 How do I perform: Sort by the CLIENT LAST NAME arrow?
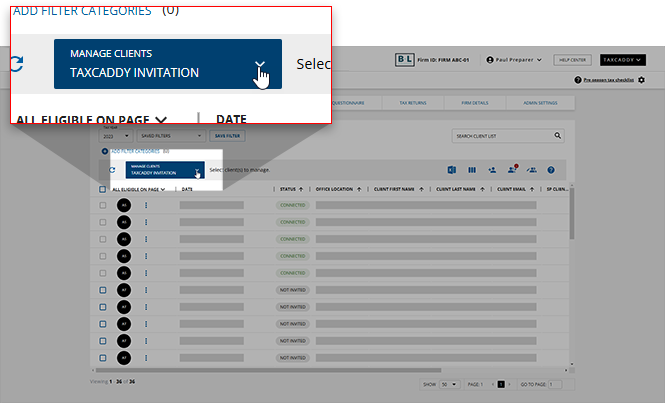coord(482,189)
